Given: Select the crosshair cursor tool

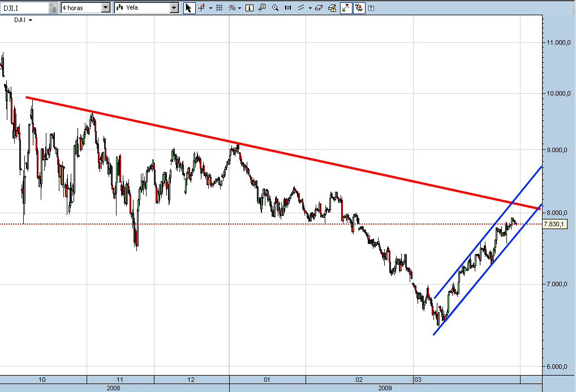Looking at the screenshot, I should click(x=201, y=8).
